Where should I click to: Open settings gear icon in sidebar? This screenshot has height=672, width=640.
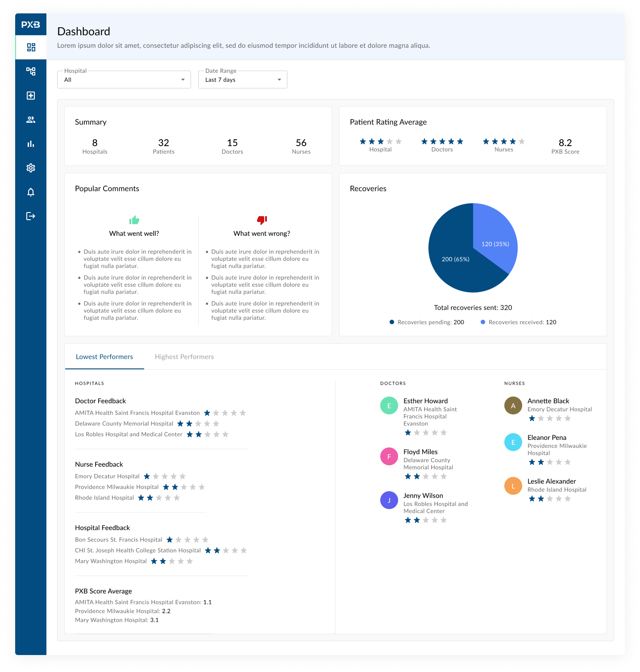31,168
